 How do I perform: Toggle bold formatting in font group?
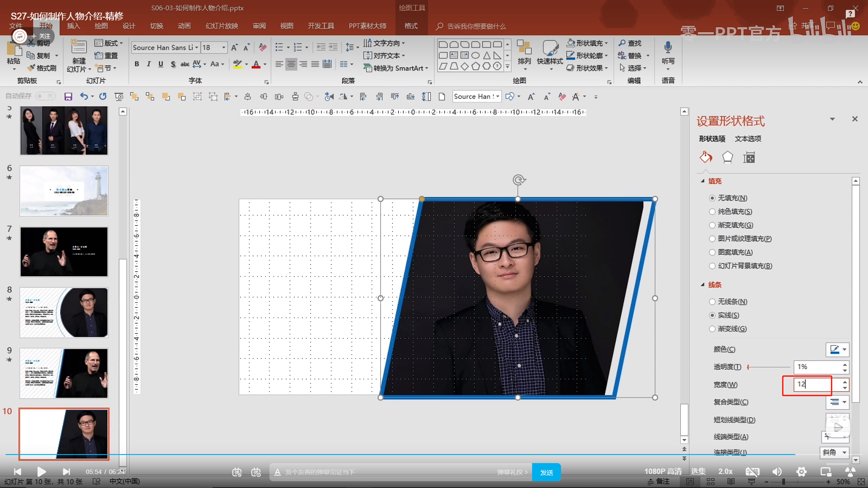(137, 64)
